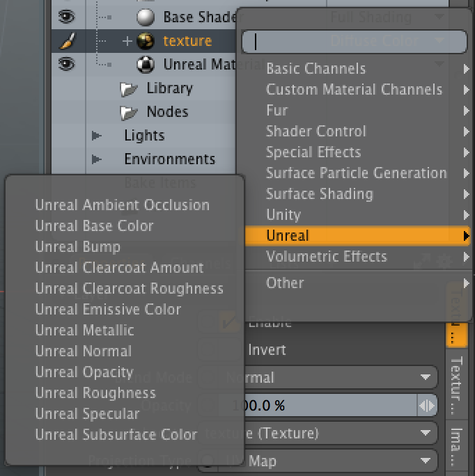475x476 pixels.
Task: Click the search field in popup menu
Action: [x=354, y=42]
